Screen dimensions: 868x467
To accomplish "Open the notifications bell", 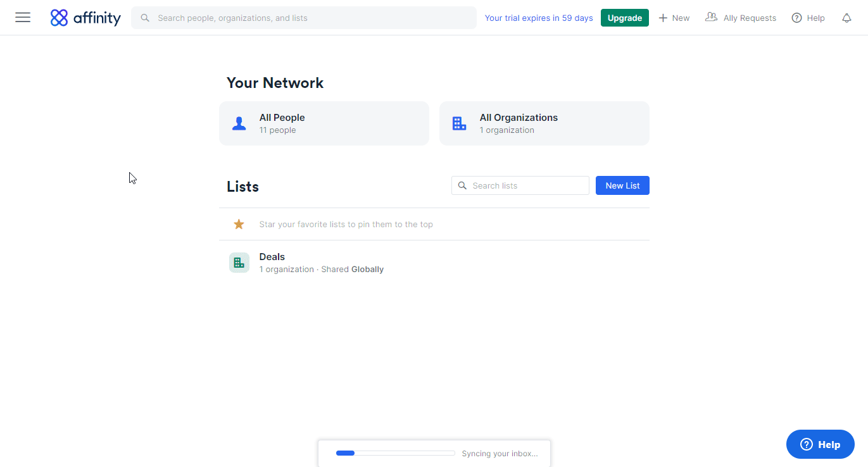I will (x=846, y=18).
